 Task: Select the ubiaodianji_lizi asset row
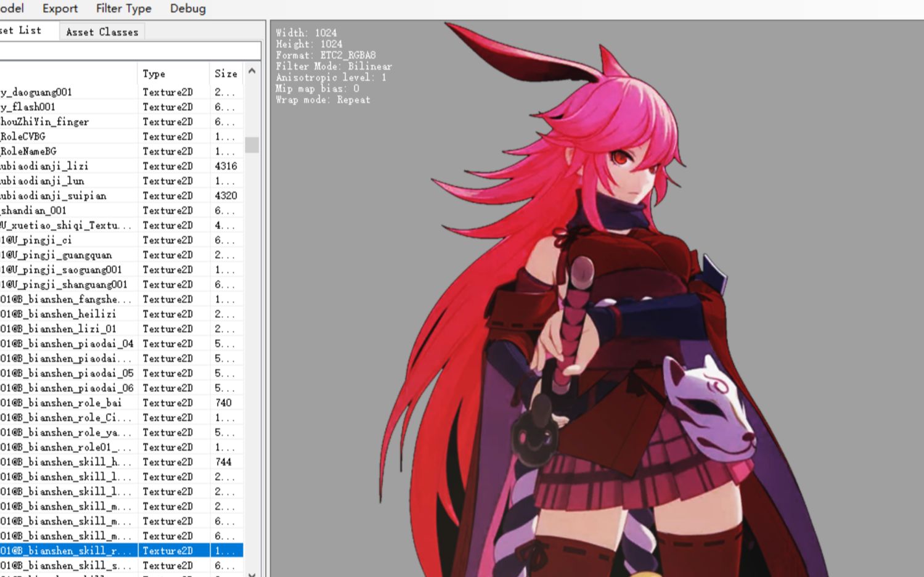pos(121,166)
